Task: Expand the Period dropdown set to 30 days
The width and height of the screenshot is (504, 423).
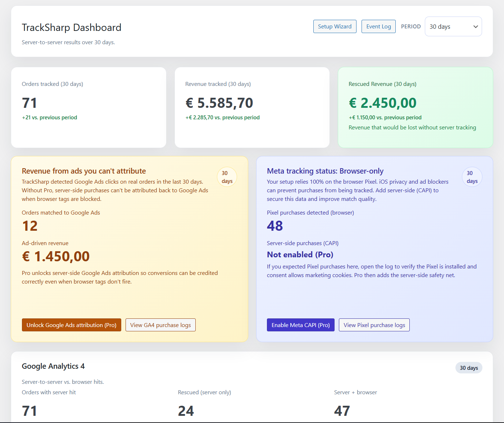Action: pyautogui.click(x=453, y=27)
